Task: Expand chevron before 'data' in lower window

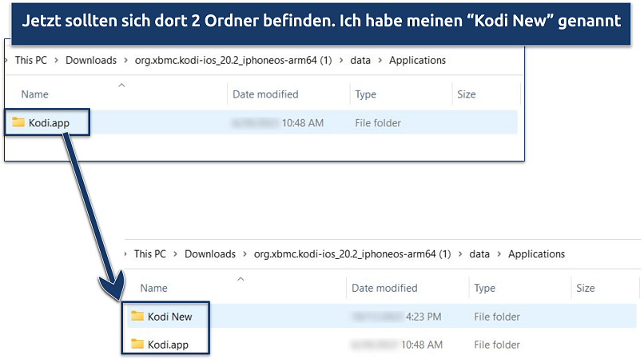Action: 460,254
